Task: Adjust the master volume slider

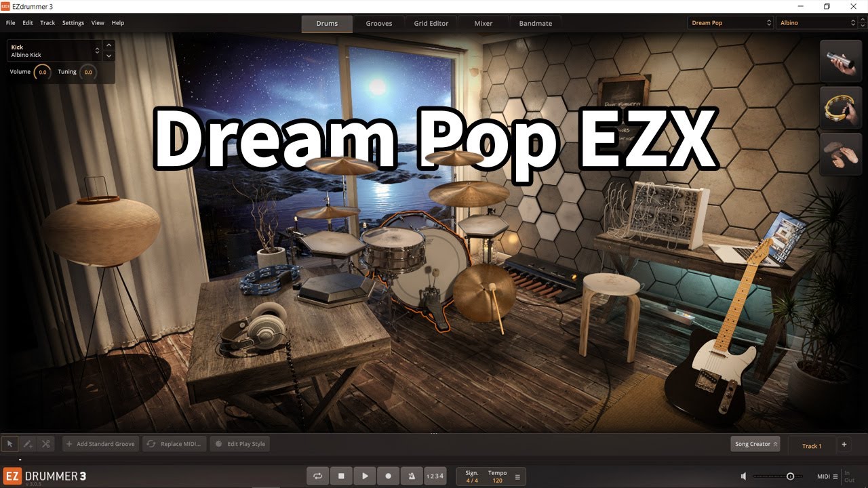Action: coord(778,476)
